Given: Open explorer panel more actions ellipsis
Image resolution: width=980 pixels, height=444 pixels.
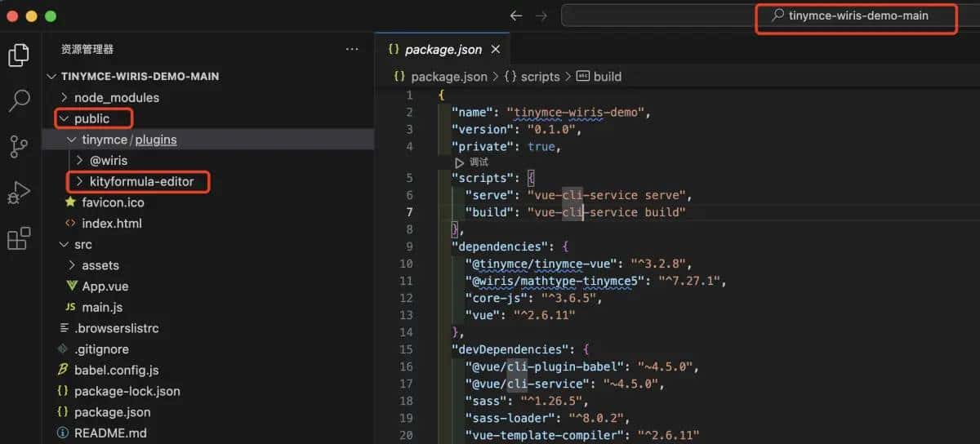Looking at the screenshot, I should (x=352, y=49).
